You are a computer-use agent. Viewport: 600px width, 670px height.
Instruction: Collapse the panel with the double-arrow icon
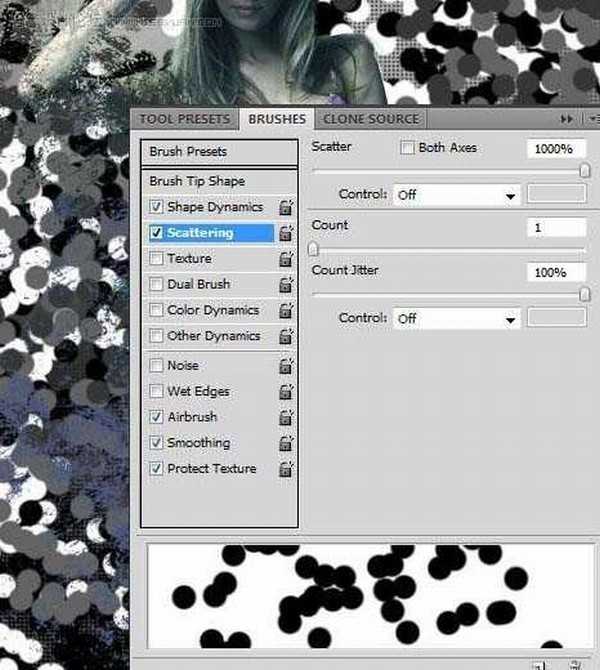click(567, 119)
